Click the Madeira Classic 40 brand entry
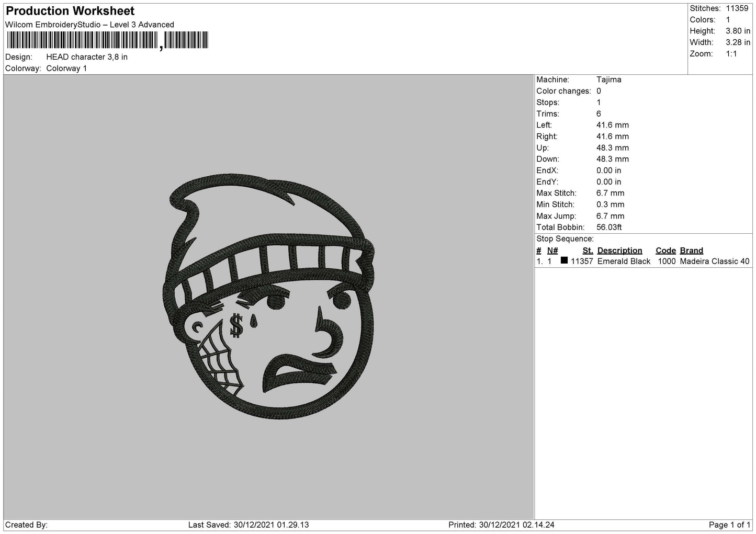The height and width of the screenshot is (534, 756). 715,262
